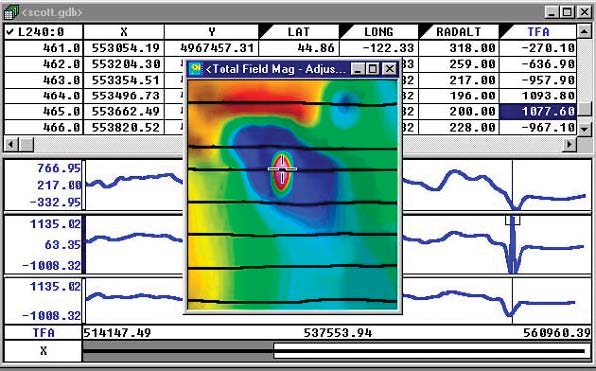Click TFA value -270.10
596x371 pixels.
(538, 48)
